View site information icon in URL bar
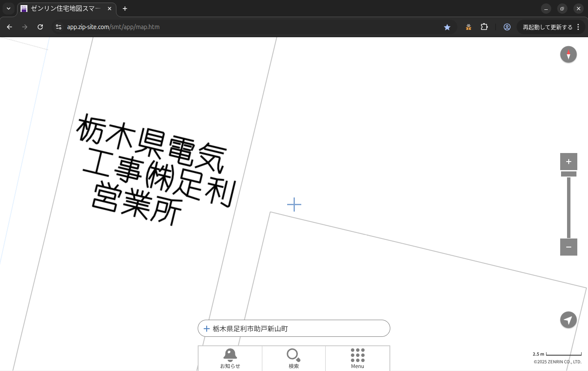The image size is (588, 371). [x=59, y=27]
